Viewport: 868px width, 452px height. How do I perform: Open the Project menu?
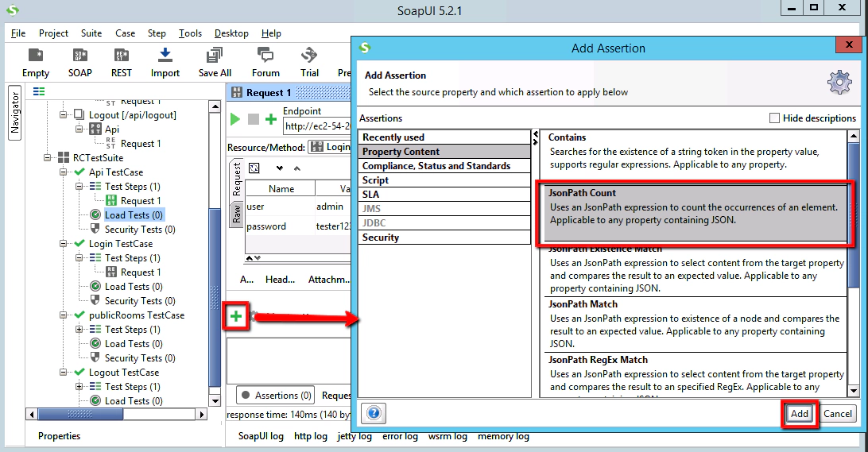[x=54, y=33]
